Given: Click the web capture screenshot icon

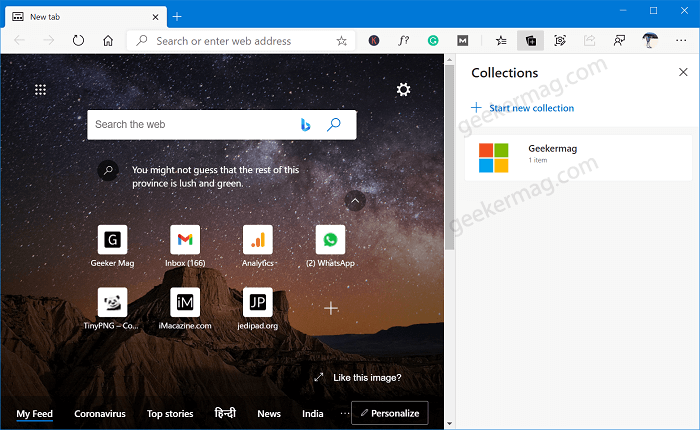Looking at the screenshot, I should (560, 41).
